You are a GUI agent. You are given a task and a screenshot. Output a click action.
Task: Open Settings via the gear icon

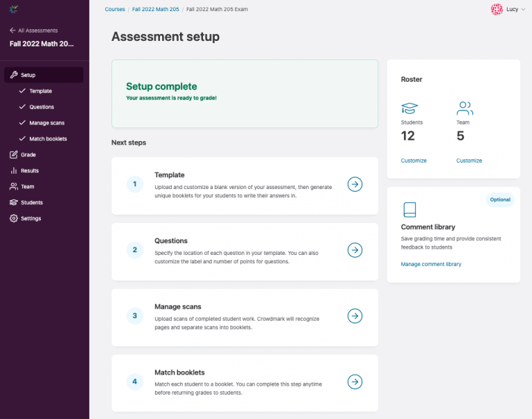coord(14,218)
